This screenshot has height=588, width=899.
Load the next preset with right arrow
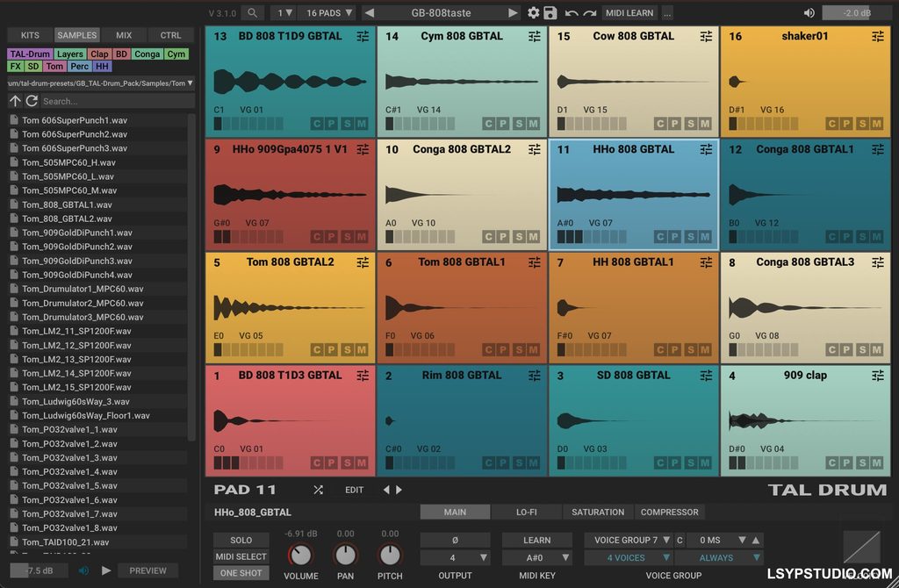[513, 12]
